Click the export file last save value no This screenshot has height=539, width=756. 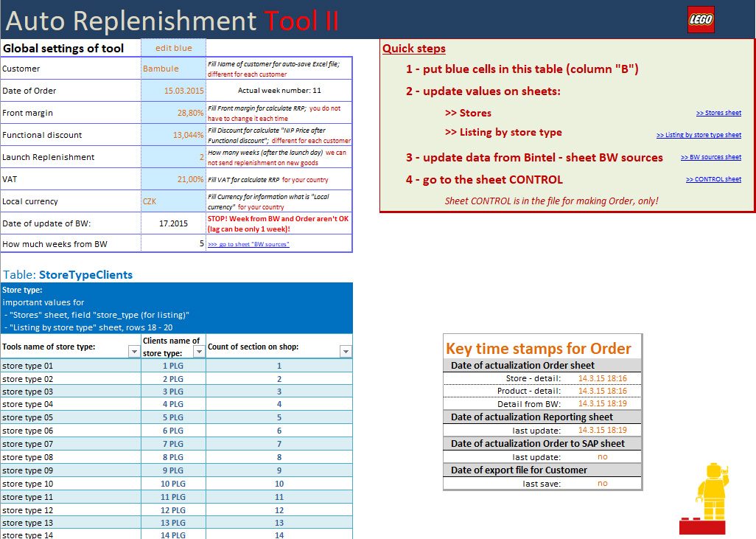[603, 483]
